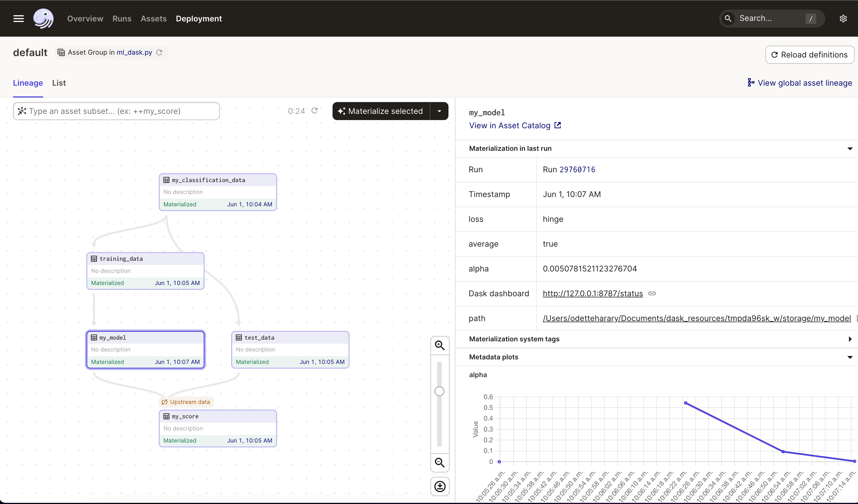
Task: Click the sparkle icon on Materialize selected
Action: (342, 111)
